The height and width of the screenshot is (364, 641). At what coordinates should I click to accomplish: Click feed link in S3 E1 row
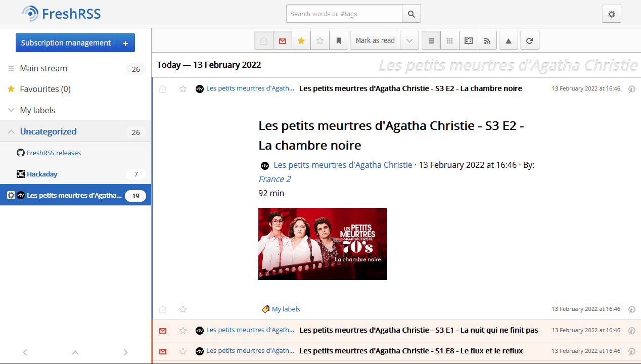(x=250, y=330)
